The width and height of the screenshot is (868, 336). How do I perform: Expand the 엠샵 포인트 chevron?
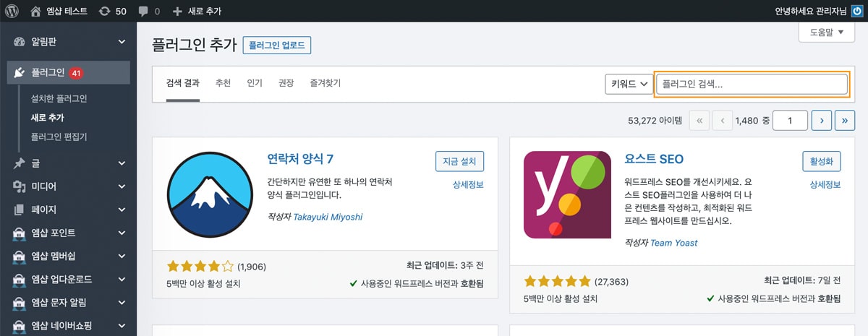pos(122,233)
